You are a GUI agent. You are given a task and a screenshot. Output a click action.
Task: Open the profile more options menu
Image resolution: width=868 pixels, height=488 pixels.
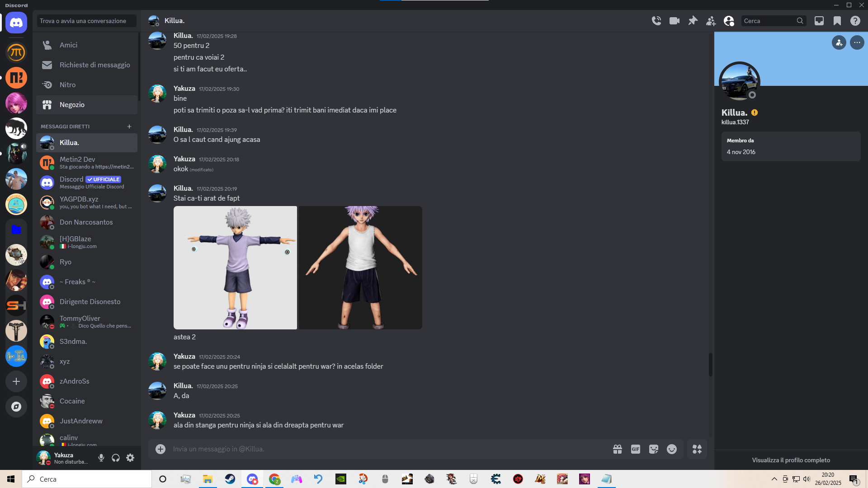point(857,42)
